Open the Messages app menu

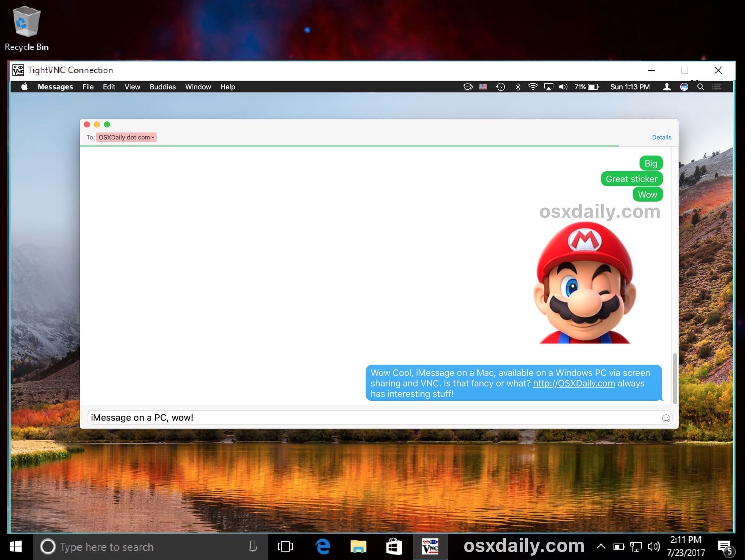tap(55, 87)
